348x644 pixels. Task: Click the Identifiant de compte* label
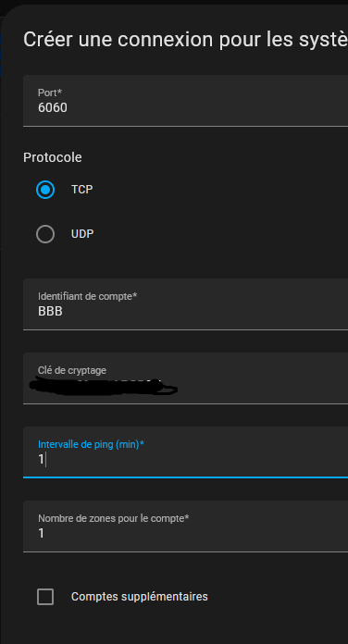(87, 296)
